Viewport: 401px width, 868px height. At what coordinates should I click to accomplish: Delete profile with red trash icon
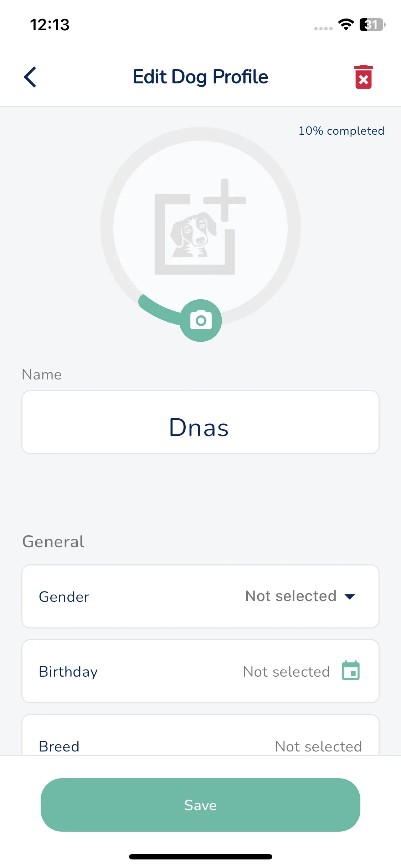[x=363, y=77]
